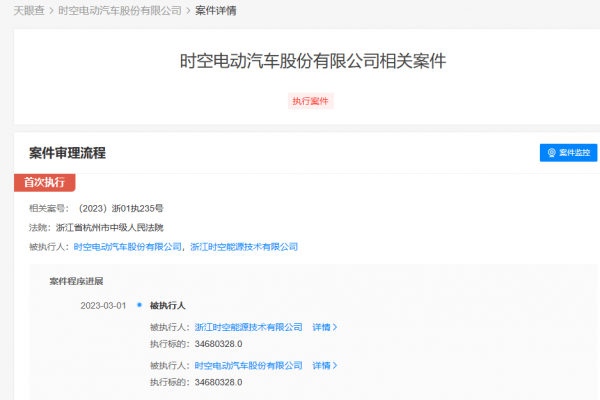Open 时空电动汽车股份有限公司 link in timeline entry

248,366
